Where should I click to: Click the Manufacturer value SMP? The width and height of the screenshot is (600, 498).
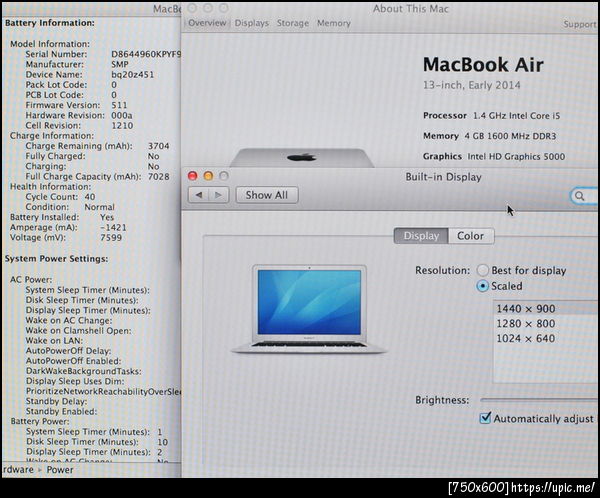coord(120,64)
